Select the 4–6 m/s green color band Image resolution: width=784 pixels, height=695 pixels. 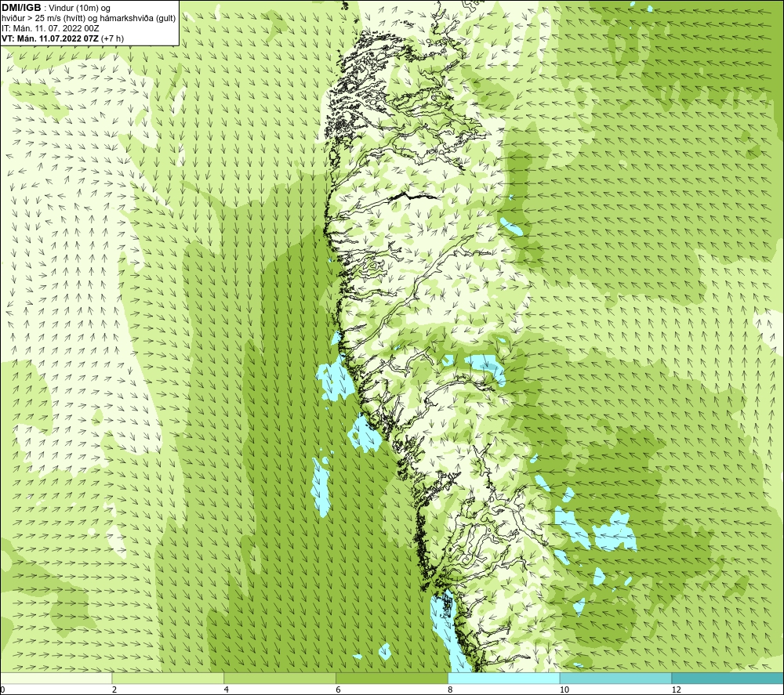280,679
